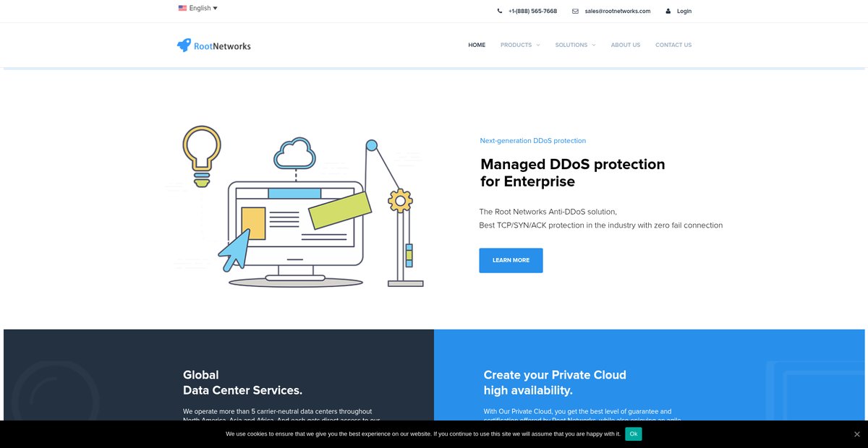Click the Best TCP/SYN/ACK protection description text
868x448 pixels.
(x=601, y=225)
